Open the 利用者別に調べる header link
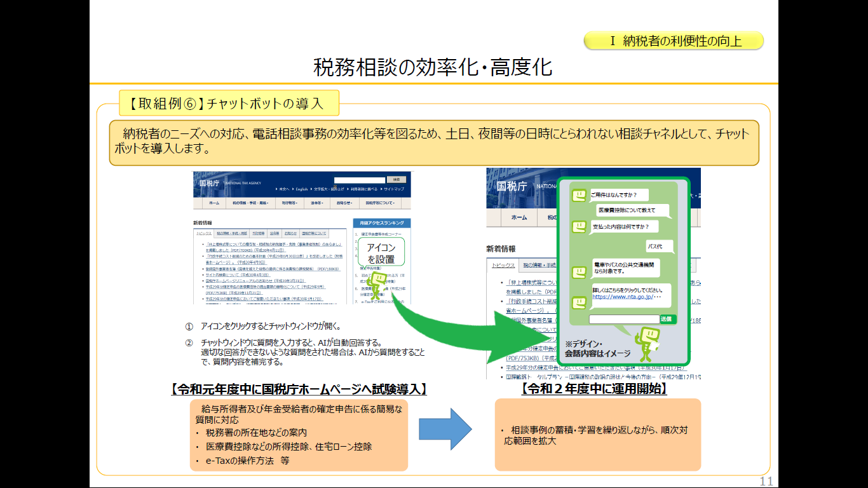The height and width of the screenshot is (488, 868). (364, 189)
